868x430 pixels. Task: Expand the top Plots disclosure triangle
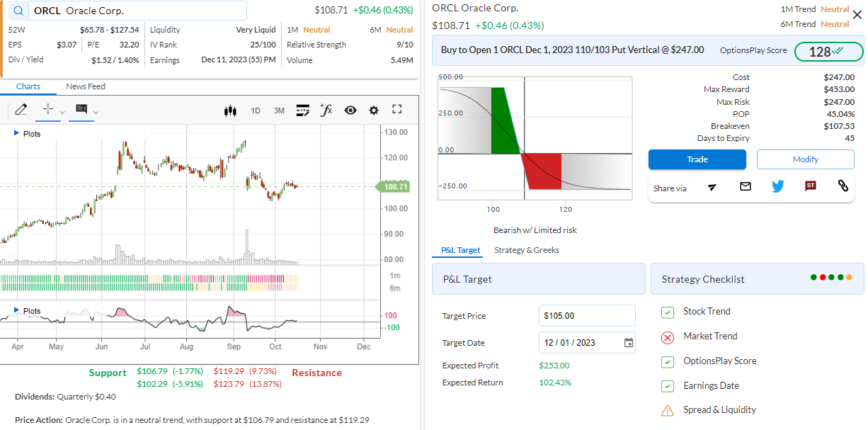(x=17, y=133)
